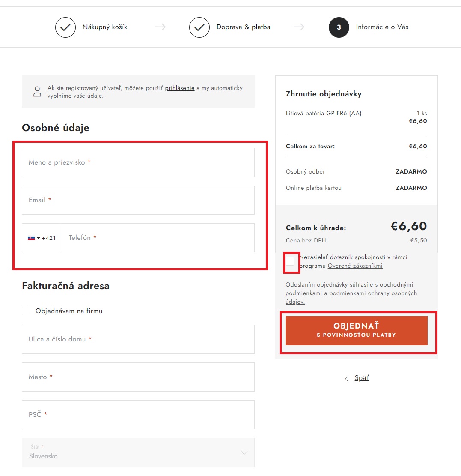The image size is (461, 476).
Task: Click the Späť back link
Action: coord(362,378)
